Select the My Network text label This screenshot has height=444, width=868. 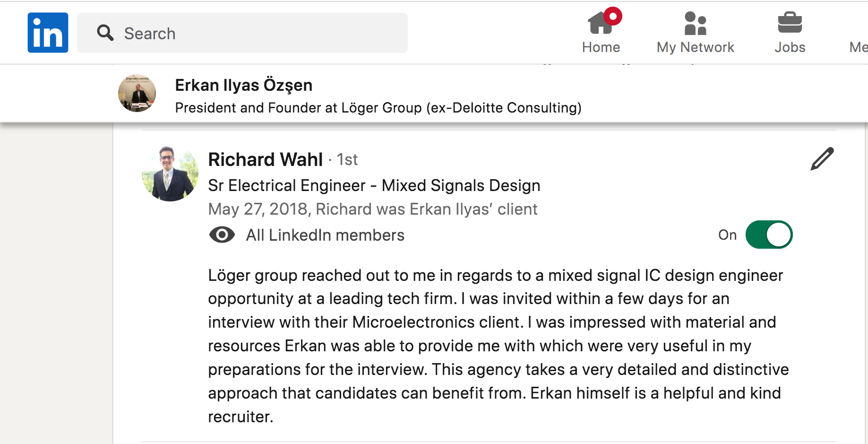695,47
